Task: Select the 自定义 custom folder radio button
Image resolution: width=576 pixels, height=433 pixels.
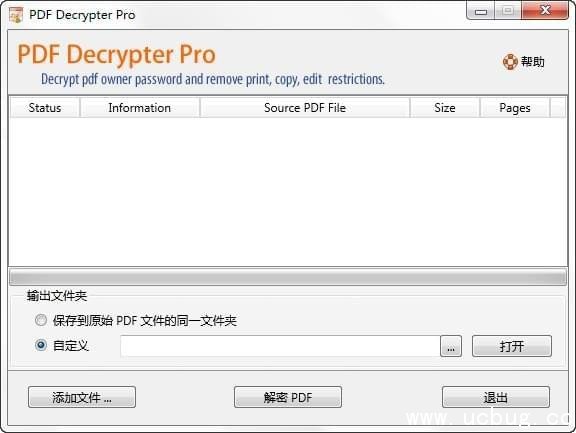Action: 41,345
